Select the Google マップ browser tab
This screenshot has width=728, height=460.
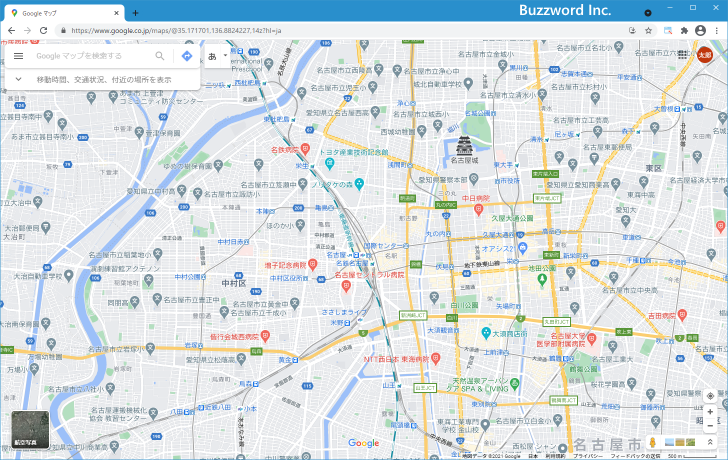click(x=64, y=13)
